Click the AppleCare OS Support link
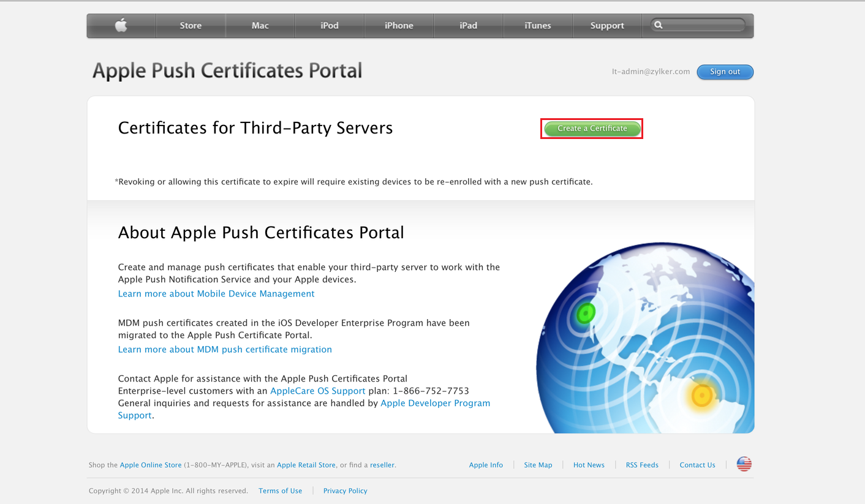This screenshot has width=865, height=504. 317,391
